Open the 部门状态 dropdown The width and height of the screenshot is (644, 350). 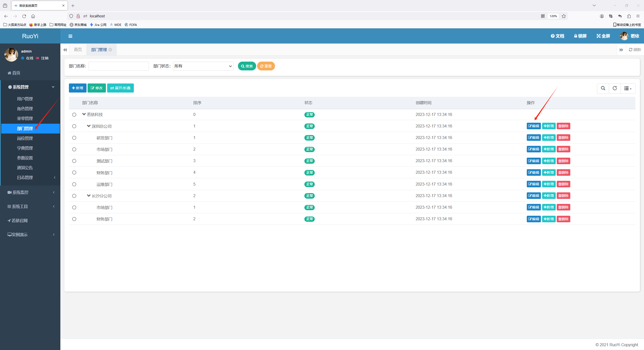click(203, 66)
